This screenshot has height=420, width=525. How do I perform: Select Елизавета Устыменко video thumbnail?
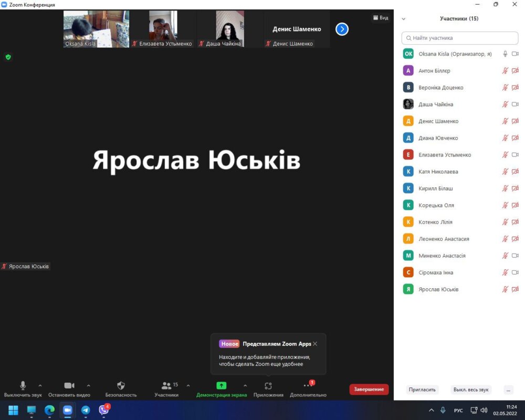[163, 29]
